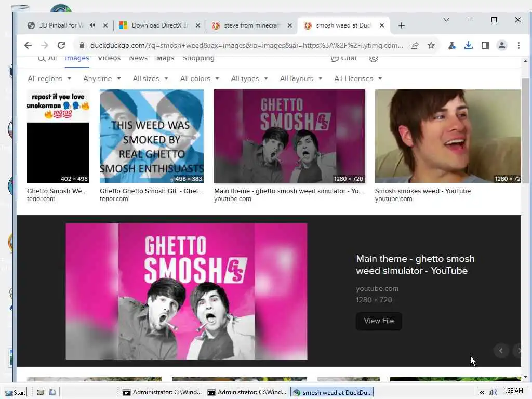Reload the page with the refresh icon
532x399 pixels.
[61, 45]
